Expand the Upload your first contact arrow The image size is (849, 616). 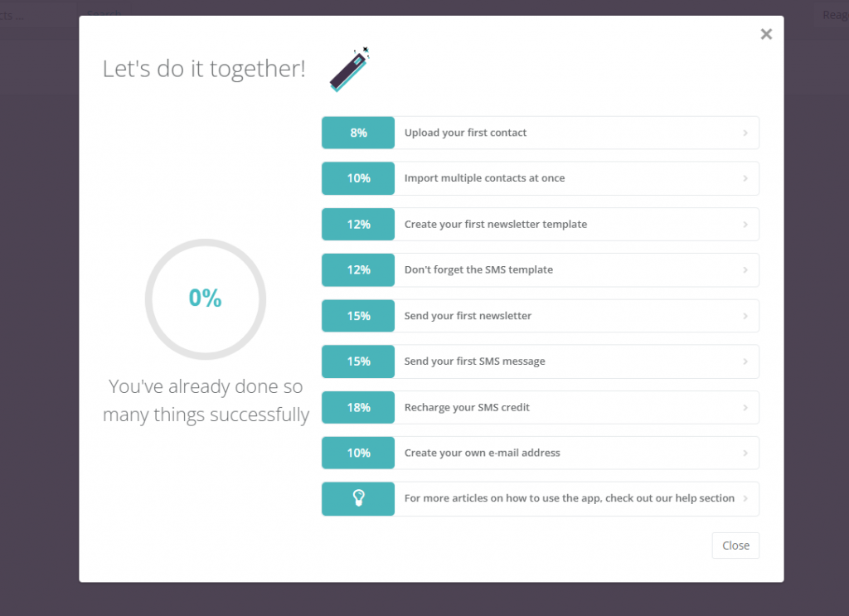[745, 133]
